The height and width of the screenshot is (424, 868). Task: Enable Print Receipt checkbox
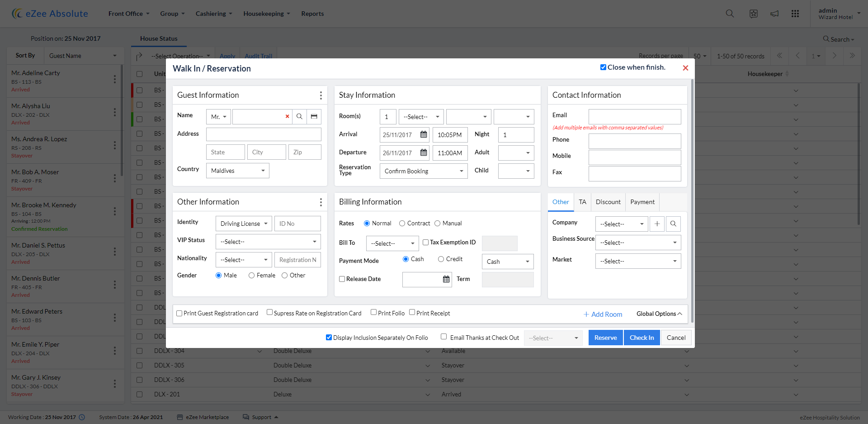pos(412,312)
